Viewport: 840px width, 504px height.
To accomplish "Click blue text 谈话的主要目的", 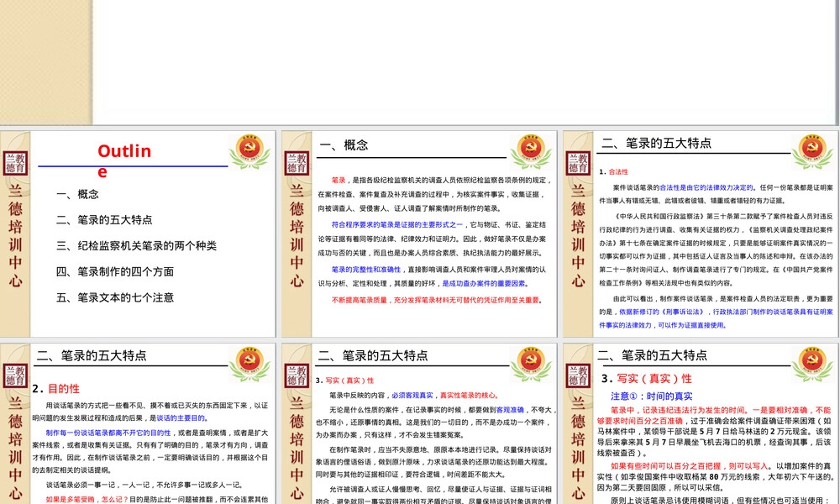I will click(x=181, y=418).
